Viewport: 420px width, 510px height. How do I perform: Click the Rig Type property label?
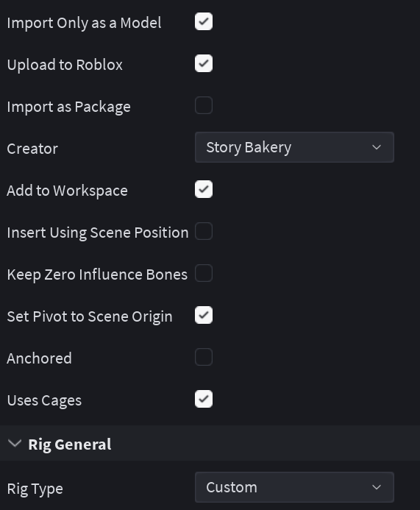35,489
